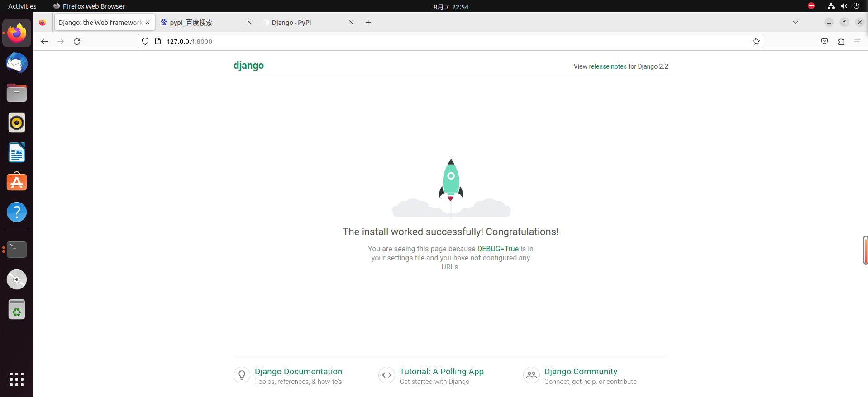
Task: Click the site security shield icon
Action: [x=145, y=42]
